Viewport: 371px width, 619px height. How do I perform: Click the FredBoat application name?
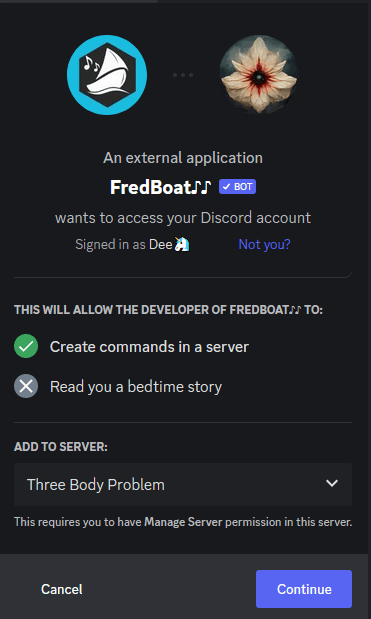150,187
